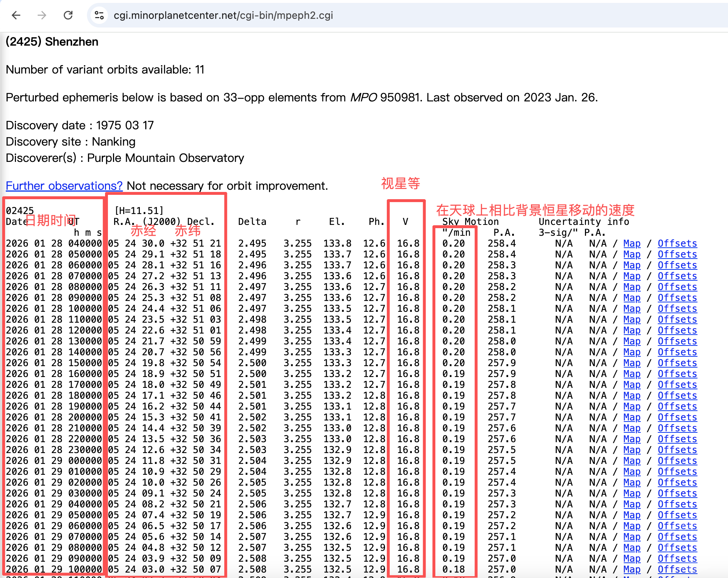Open Map link for 2026 01 29 000000
The height and width of the screenshot is (578, 728).
[x=632, y=461]
